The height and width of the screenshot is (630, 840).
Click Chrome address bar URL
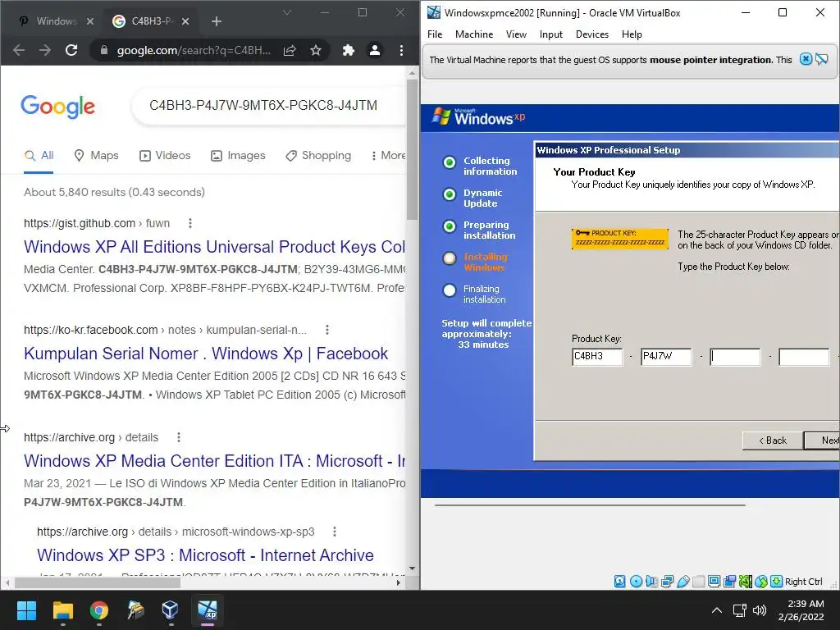[194, 50]
